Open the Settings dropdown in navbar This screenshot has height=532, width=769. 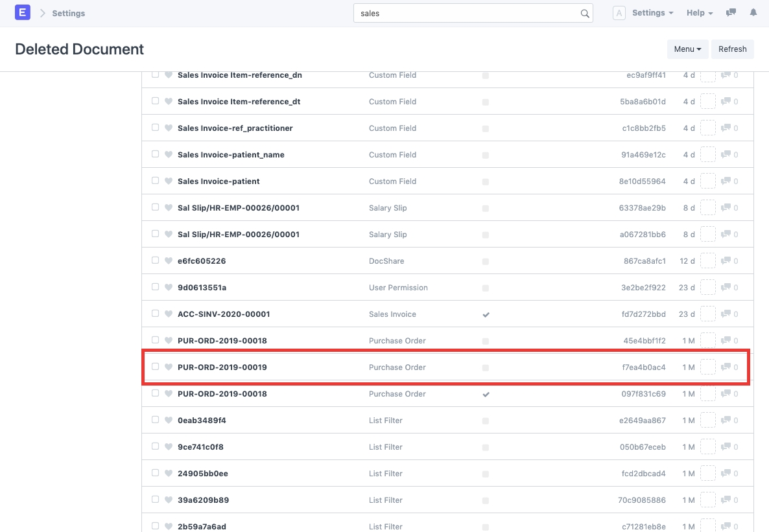652,13
